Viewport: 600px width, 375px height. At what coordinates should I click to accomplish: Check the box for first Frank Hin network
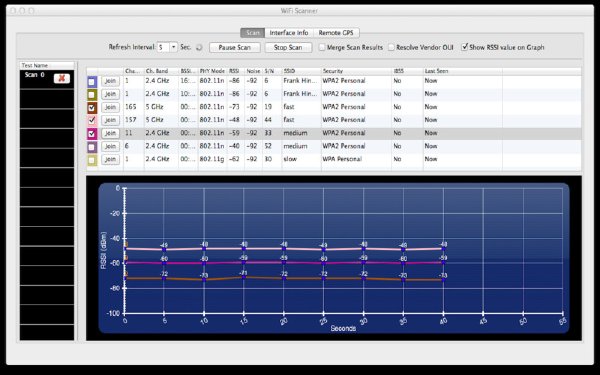click(x=92, y=82)
